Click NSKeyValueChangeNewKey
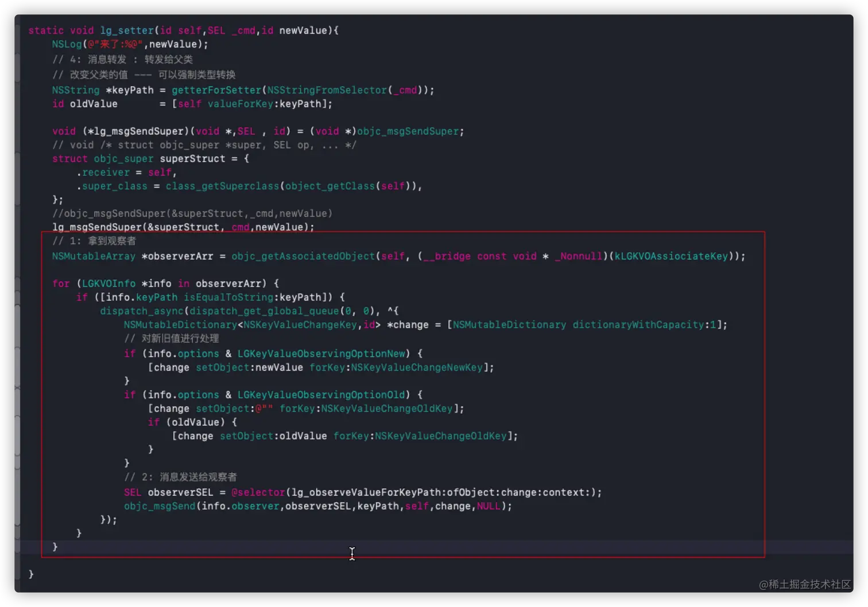This screenshot has height=607, width=868. click(417, 367)
